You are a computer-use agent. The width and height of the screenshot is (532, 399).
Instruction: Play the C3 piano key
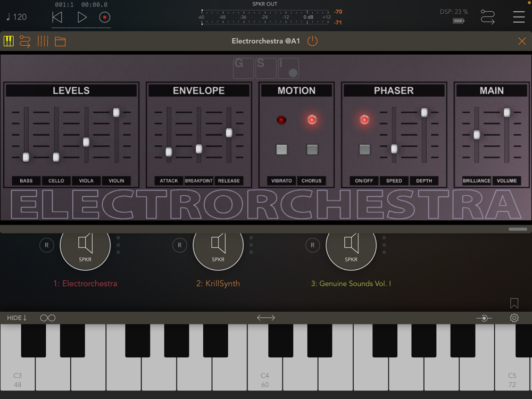click(18, 373)
